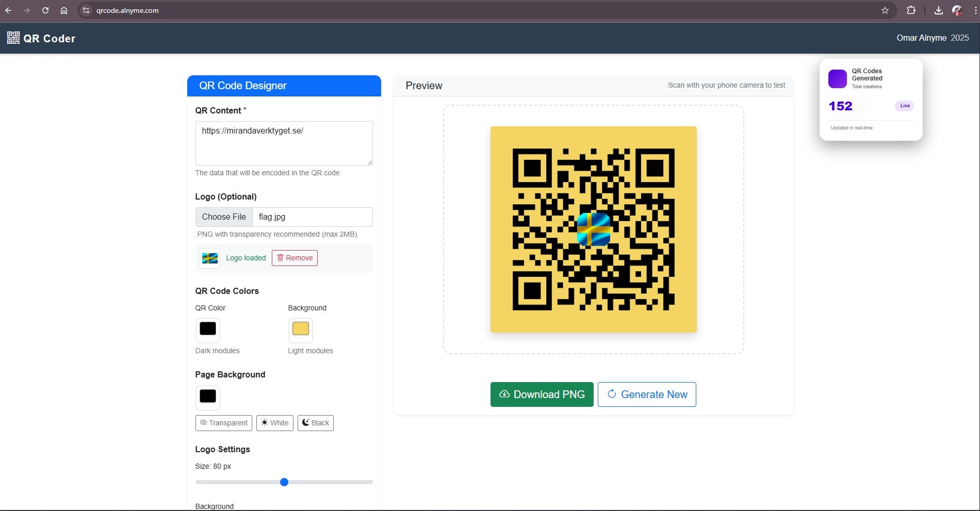Image resolution: width=980 pixels, height=511 pixels.
Task: Set page background to Transparent
Action: pyautogui.click(x=224, y=423)
